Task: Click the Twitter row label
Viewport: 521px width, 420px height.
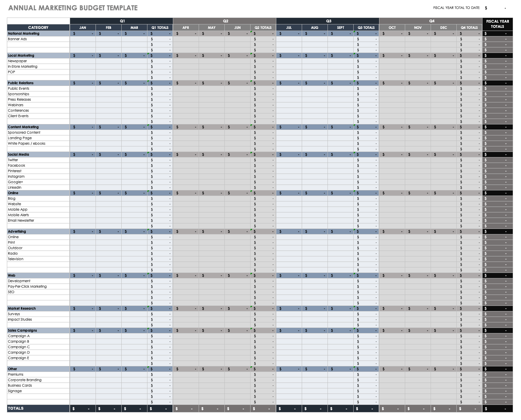Action: [13, 160]
